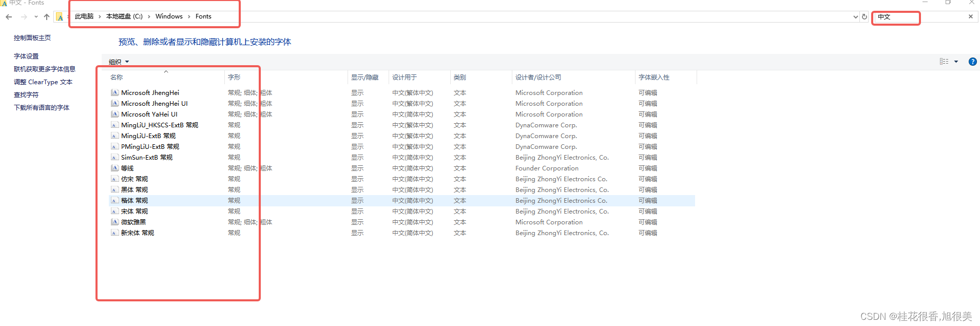The height and width of the screenshot is (326, 980).
Task: Select 楷体 常规 font icon
Action: [115, 201]
